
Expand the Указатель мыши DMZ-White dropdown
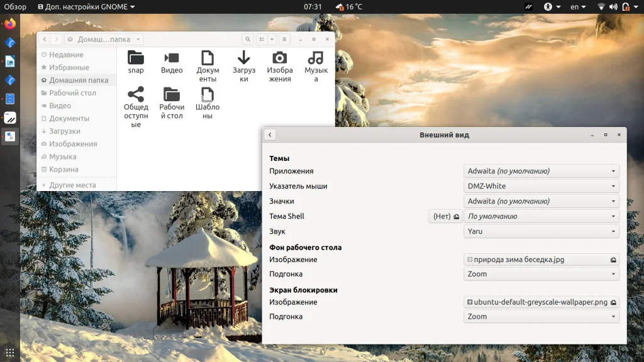coord(541,186)
